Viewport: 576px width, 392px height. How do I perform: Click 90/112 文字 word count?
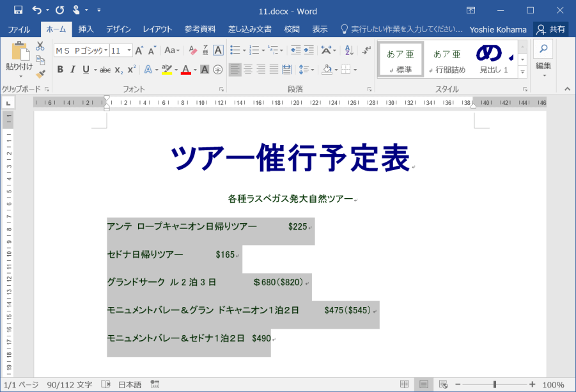pyautogui.click(x=70, y=385)
